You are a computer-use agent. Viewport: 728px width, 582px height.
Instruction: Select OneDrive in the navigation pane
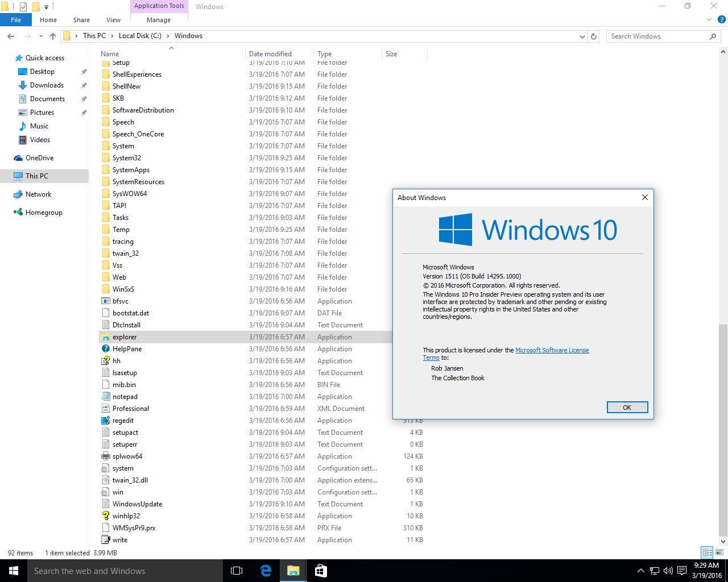[39, 158]
